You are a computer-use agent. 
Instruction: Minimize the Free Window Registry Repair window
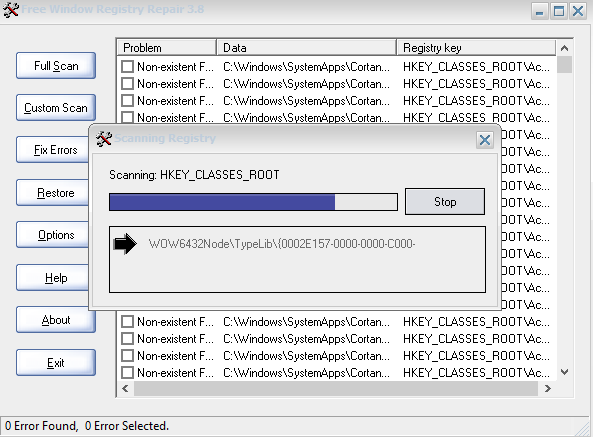[x=540, y=11]
